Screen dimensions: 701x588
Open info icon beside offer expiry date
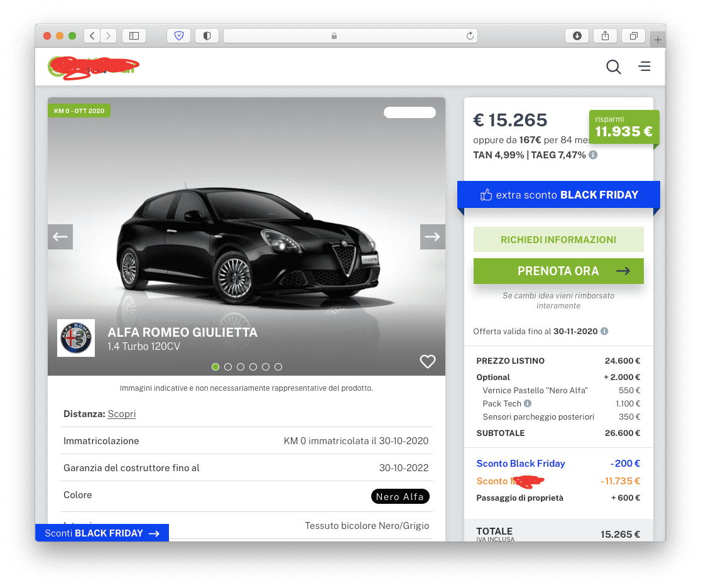604,331
